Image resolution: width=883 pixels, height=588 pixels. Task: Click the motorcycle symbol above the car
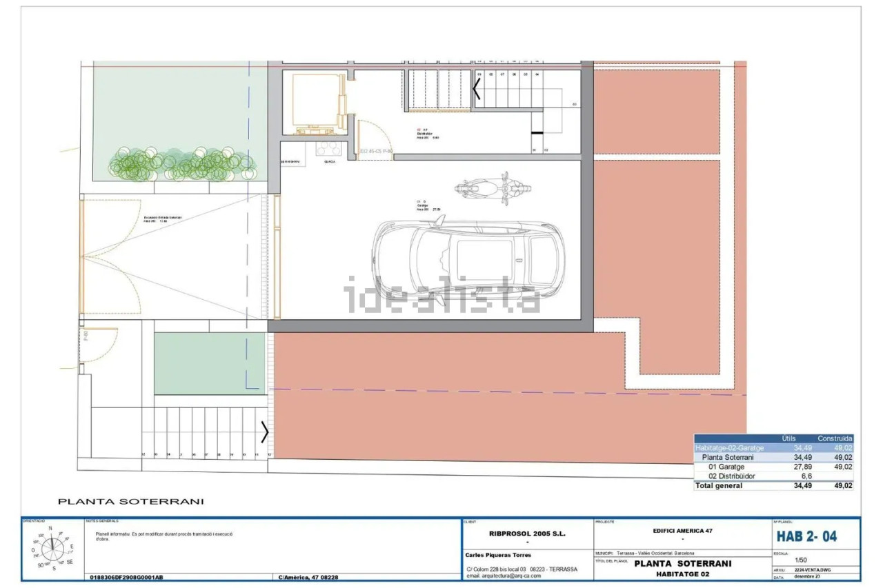click(491, 187)
